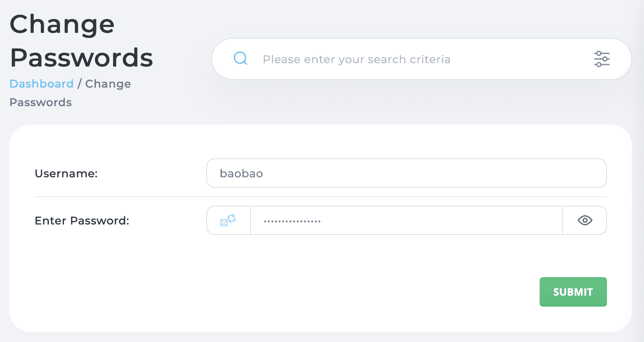Click the Username label
Viewport: 644px width, 342px height.
click(66, 174)
